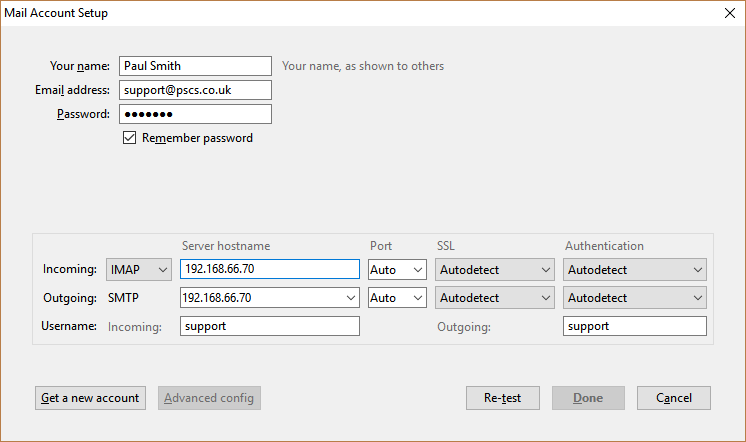Open the Outgoing Port Auto dropdown
Image resolution: width=746 pixels, height=442 pixels.
coord(397,298)
